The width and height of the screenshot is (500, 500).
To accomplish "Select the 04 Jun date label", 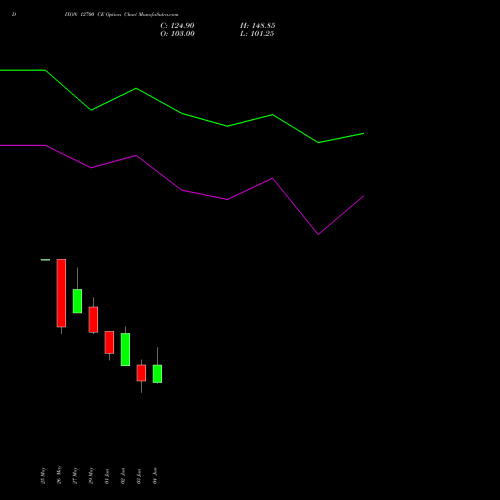I will tap(155, 476).
